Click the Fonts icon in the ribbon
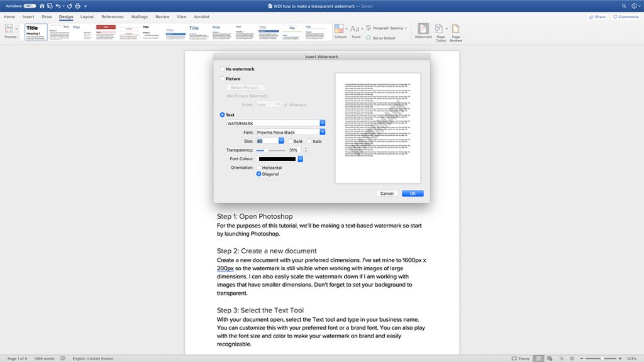644x362 pixels. click(x=356, y=29)
